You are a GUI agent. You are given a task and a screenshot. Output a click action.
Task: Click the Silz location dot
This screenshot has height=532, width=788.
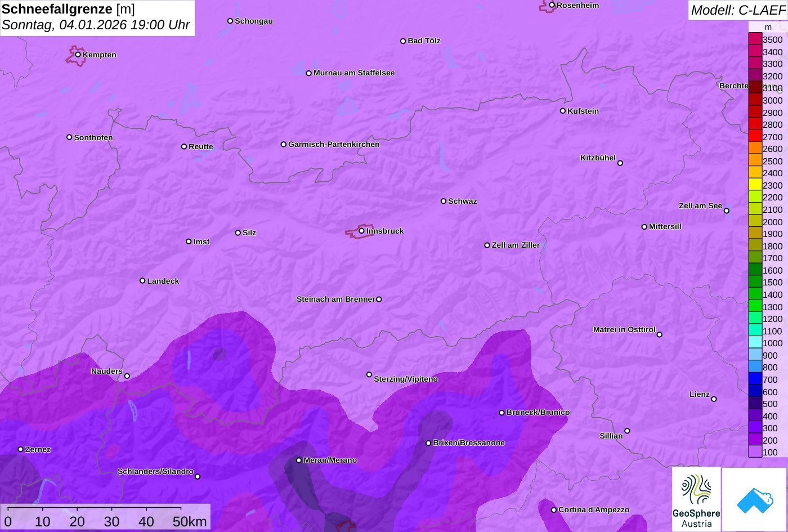[x=238, y=233]
